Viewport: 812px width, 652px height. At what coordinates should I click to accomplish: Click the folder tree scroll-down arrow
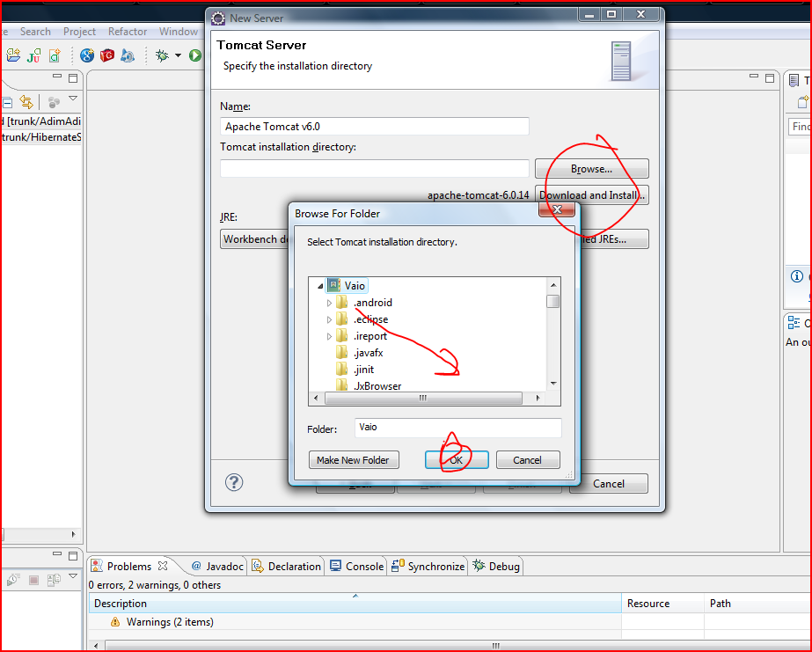pos(553,384)
